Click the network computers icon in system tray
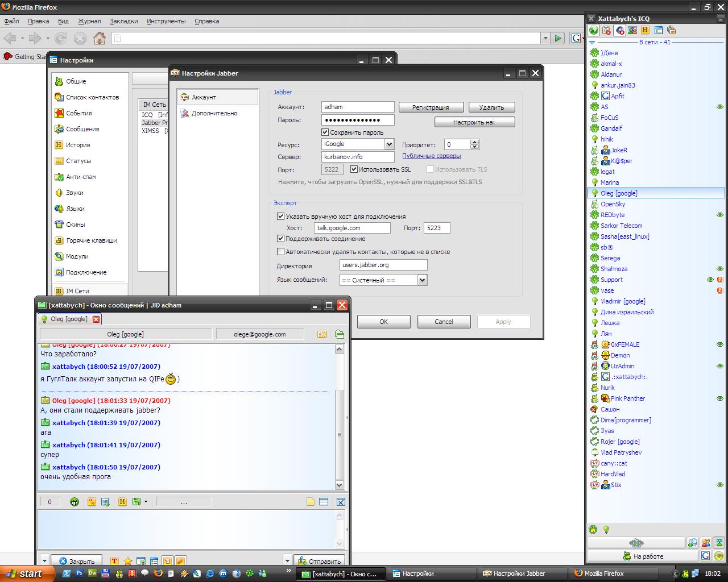The width and height of the screenshot is (728, 582). [x=696, y=573]
